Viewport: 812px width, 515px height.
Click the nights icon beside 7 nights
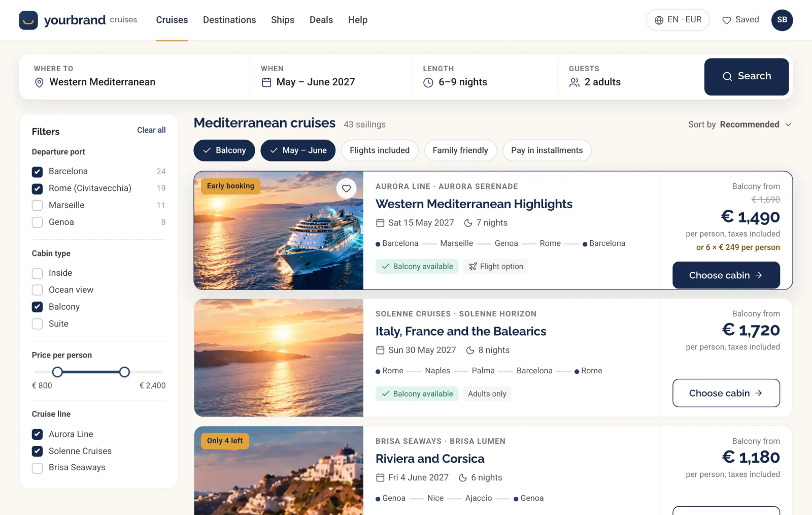click(x=468, y=223)
